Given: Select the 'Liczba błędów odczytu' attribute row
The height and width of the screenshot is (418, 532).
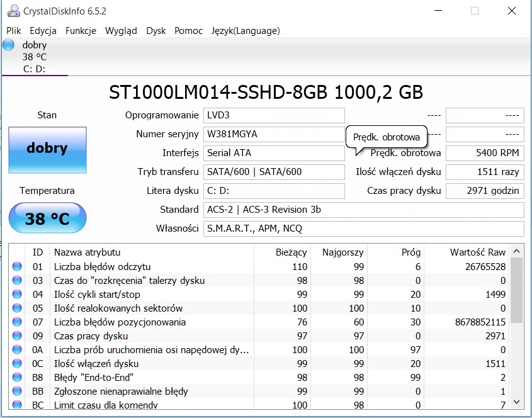Looking at the screenshot, I should 259,267.
